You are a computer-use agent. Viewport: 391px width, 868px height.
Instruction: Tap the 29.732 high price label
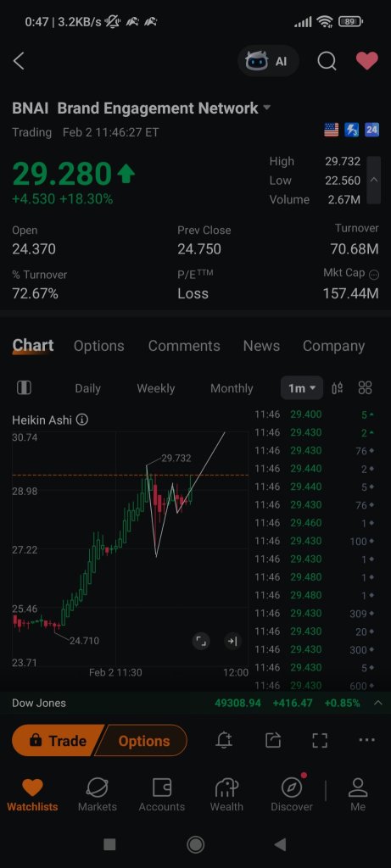(x=176, y=458)
